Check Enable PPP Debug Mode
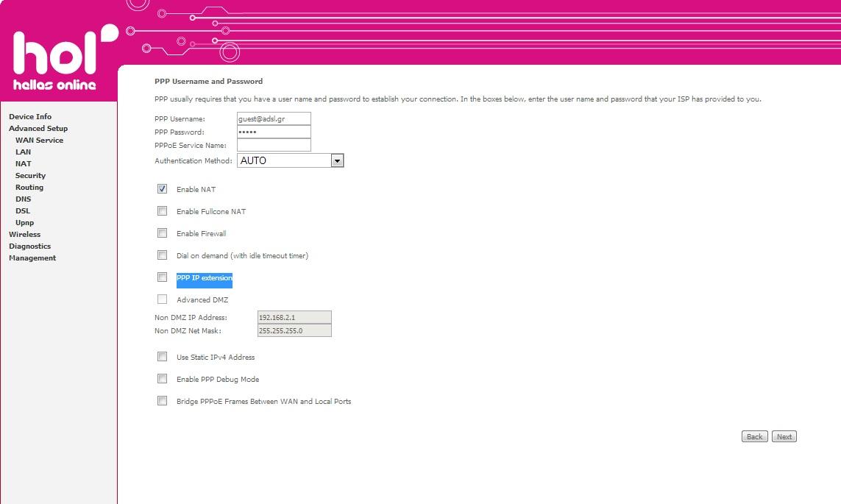The height and width of the screenshot is (504, 841). coord(162,379)
